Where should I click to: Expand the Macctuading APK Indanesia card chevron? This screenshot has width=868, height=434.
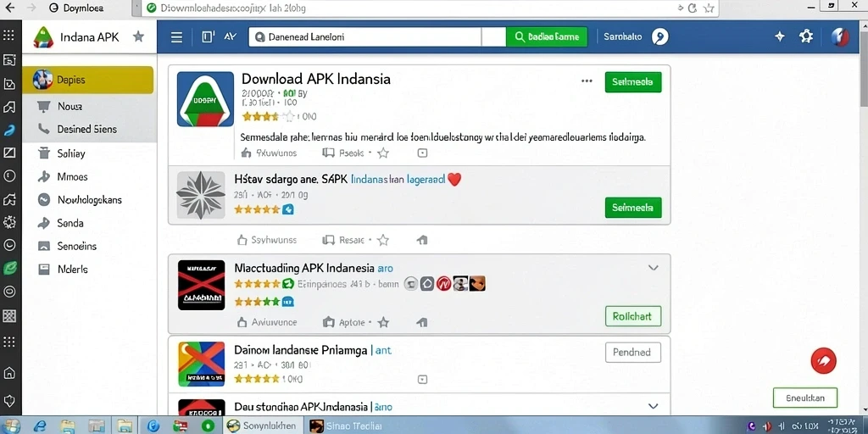[654, 268]
